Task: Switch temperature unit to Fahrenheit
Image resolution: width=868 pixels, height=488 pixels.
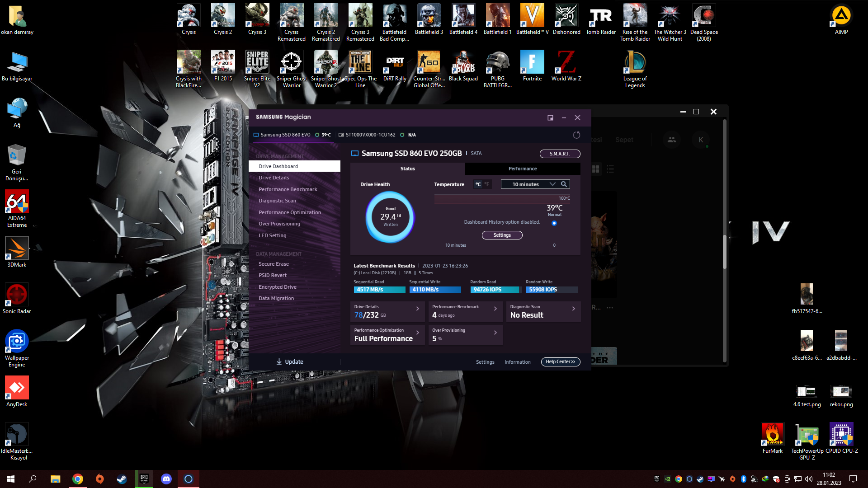Action: (x=487, y=184)
